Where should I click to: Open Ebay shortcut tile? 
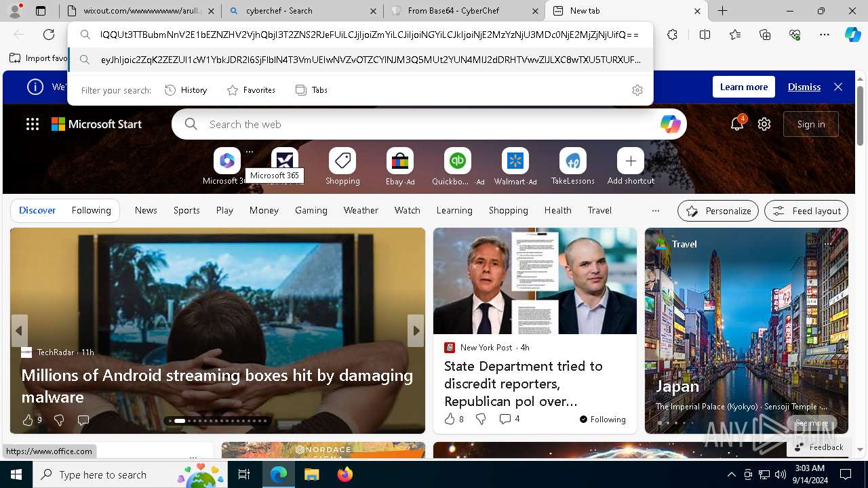[400, 167]
